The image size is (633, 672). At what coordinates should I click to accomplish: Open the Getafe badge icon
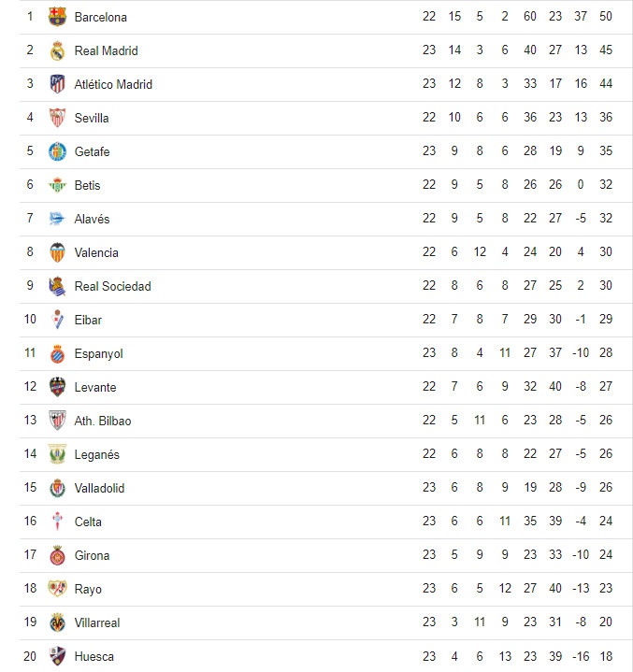pyautogui.click(x=58, y=151)
